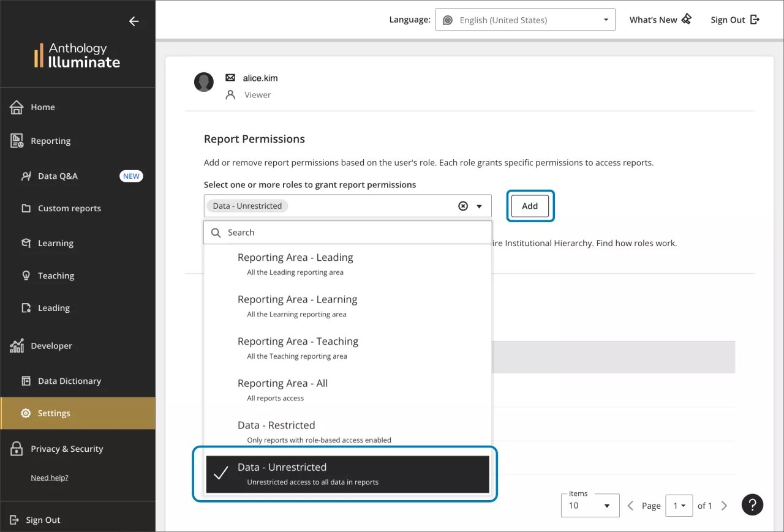Click the back arrow near the logo
The image size is (784, 532).
[134, 21]
